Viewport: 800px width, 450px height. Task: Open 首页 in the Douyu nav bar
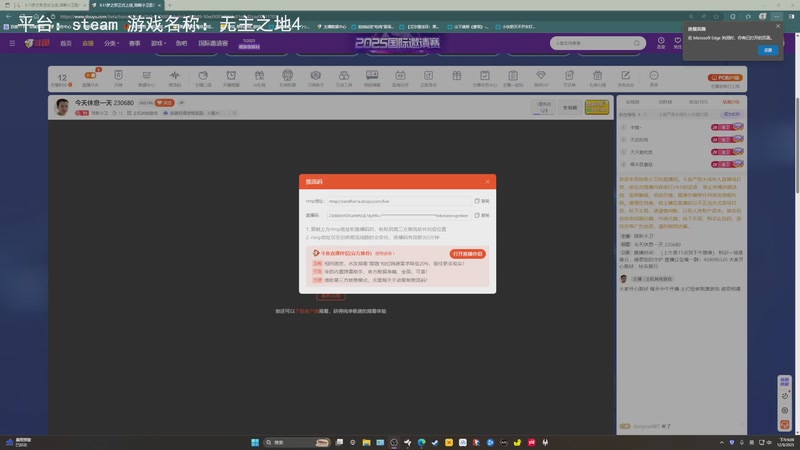pyautogui.click(x=66, y=43)
